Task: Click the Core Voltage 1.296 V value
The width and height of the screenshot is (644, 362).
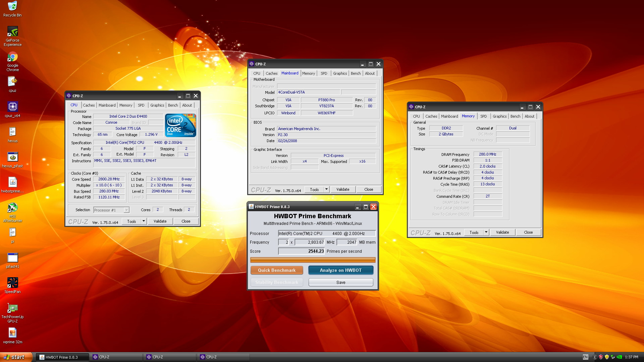Action: coord(151,134)
